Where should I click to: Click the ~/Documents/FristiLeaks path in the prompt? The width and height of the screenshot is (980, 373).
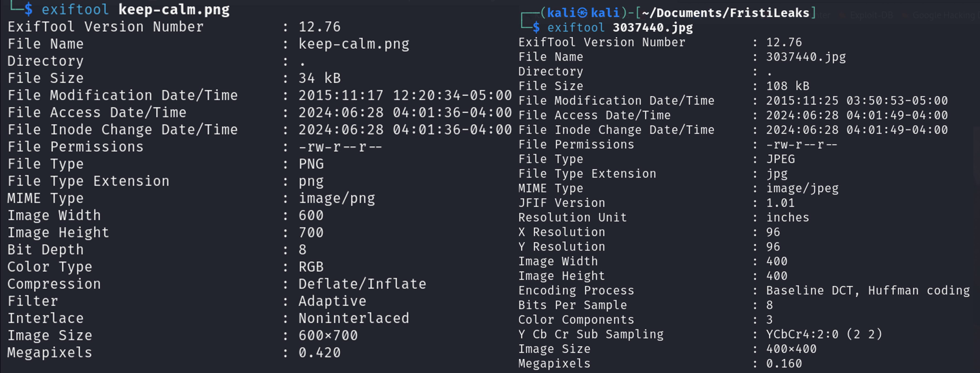(725, 13)
